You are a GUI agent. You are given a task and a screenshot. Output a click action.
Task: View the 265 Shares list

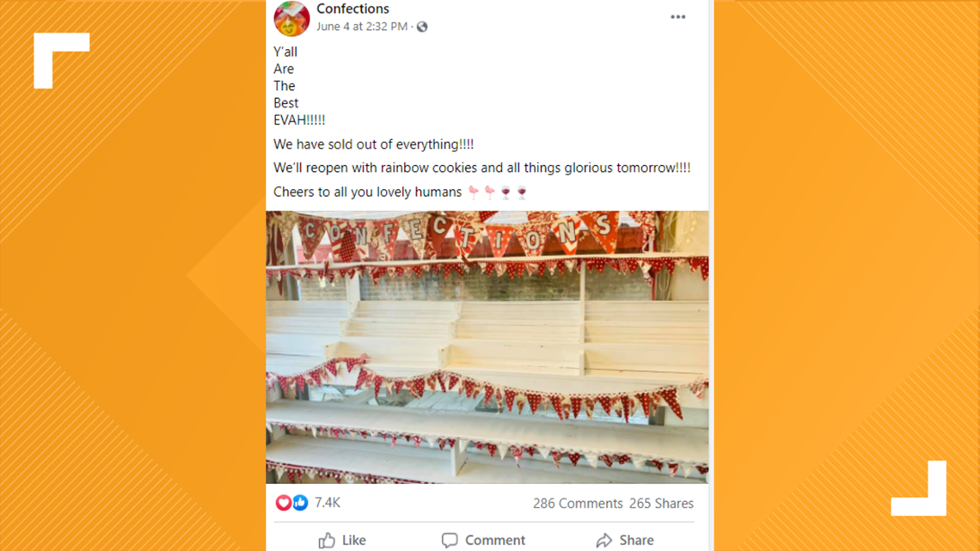point(661,504)
